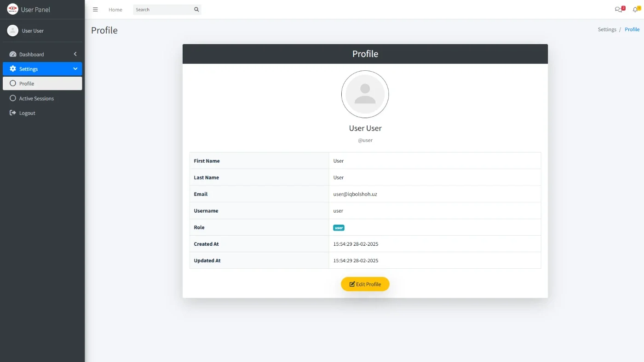644x362 pixels.
Task: Click the yellow badge on notifications bell
Action: [639, 8]
